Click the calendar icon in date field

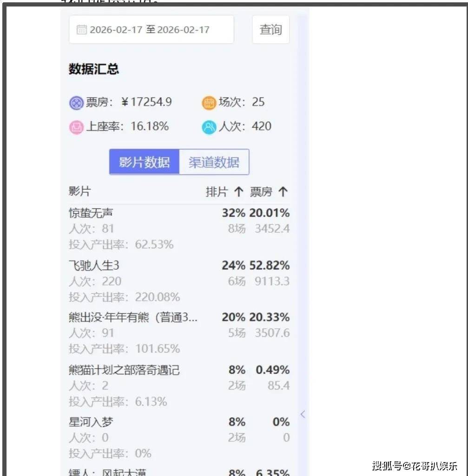[81, 30]
